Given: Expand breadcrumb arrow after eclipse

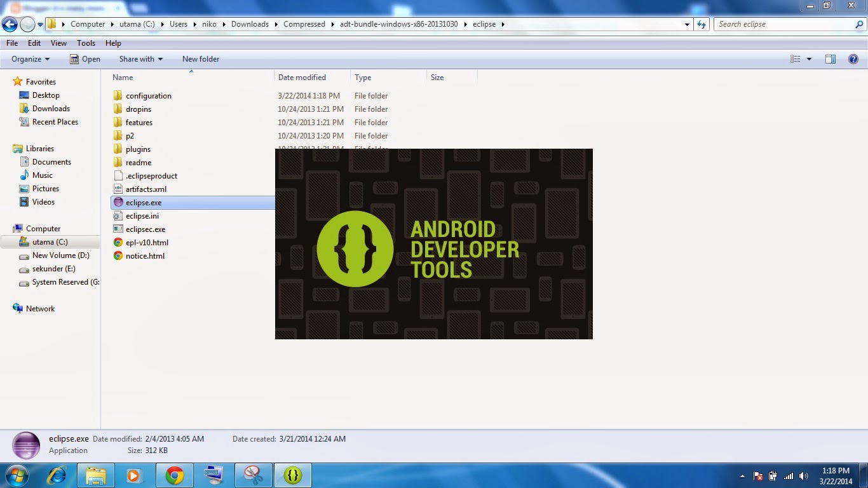Looking at the screenshot, I should (x=503, y=24).
